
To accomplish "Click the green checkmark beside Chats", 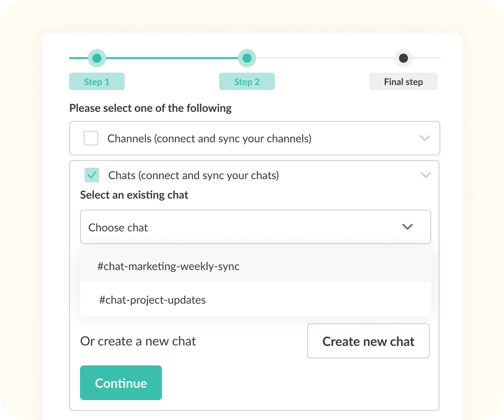I will click(91, 175).
